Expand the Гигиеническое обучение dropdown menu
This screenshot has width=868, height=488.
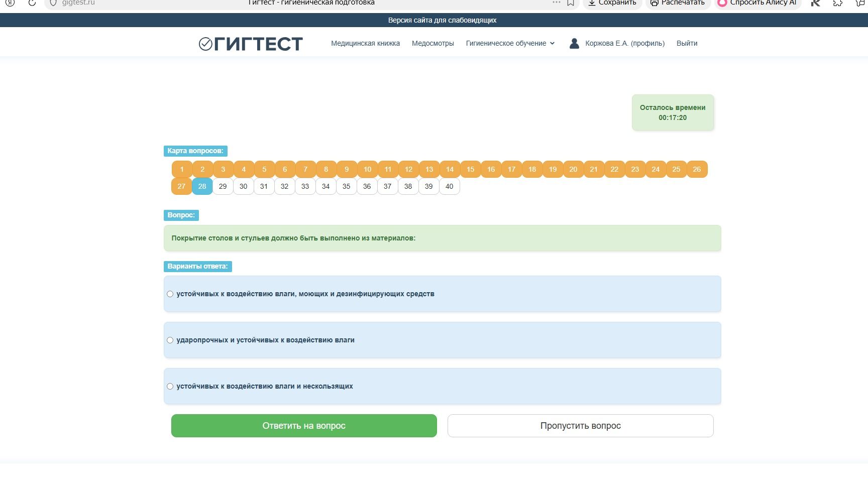(x=510, y=43)
